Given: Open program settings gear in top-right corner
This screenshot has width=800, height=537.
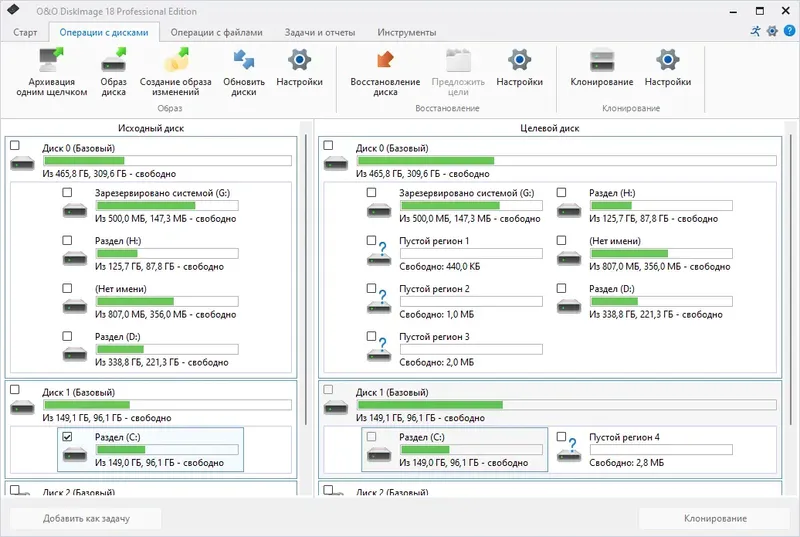Looking at the screenshot, I should click(x=772, y=31).
